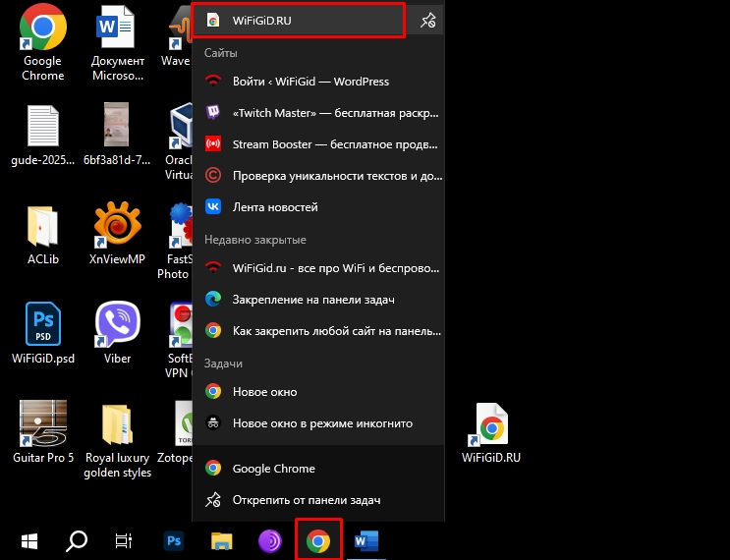
Task: Select Новое окно в режиме инкогнито
Action: tap(318, 423)
